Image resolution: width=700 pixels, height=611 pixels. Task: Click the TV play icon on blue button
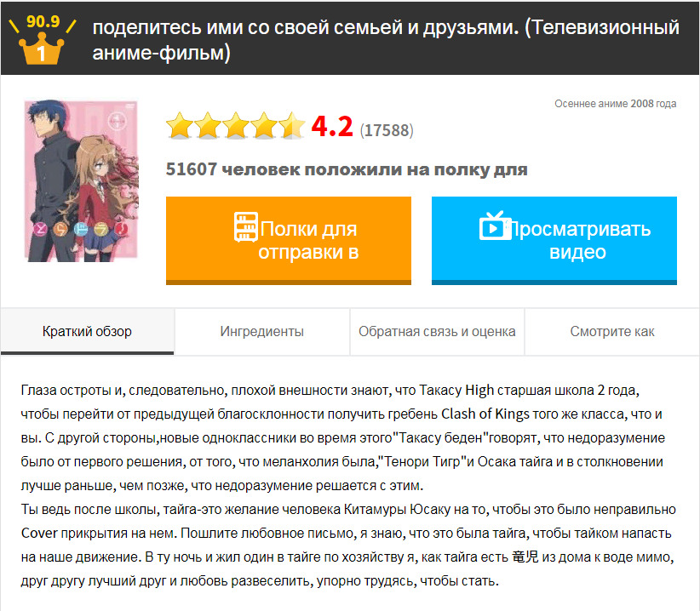495,226
